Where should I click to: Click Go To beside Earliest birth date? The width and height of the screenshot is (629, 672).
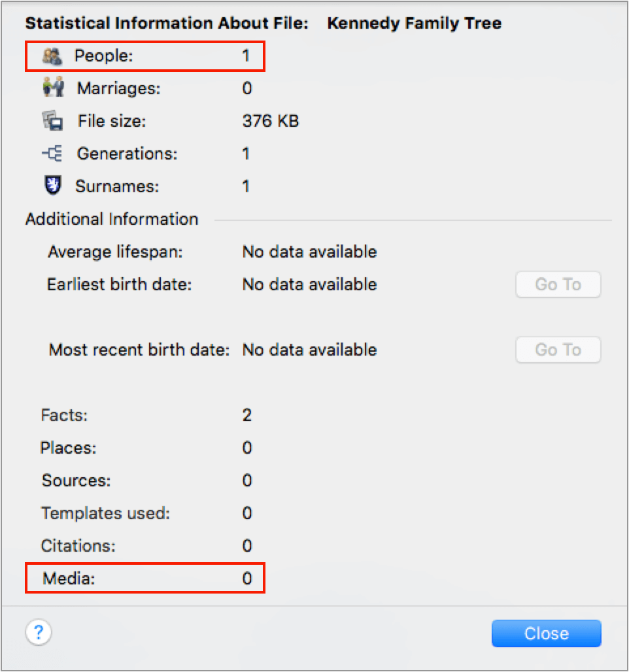click(x=558, y=284)
